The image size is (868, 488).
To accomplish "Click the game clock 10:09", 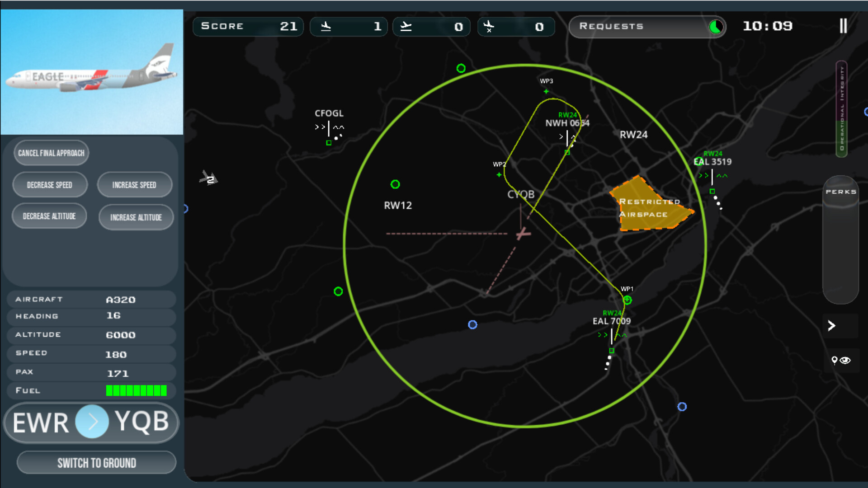I will pos(768,26).
